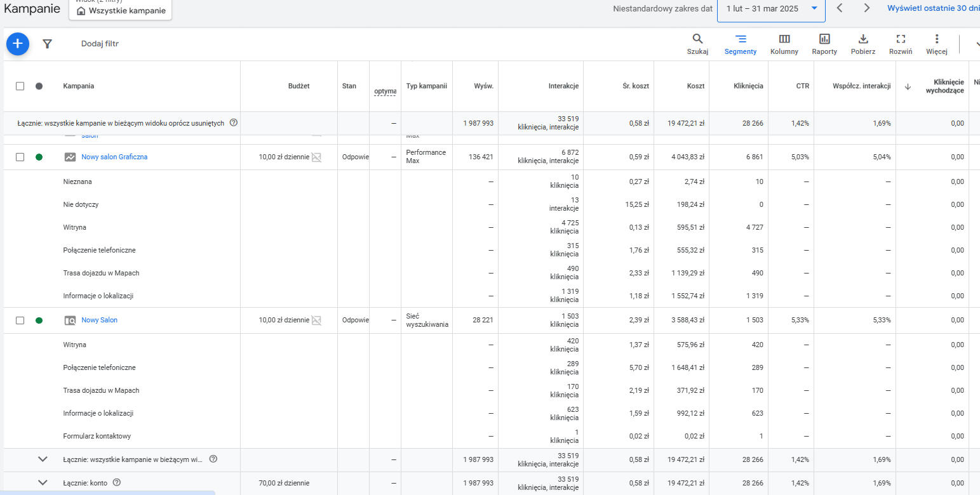The width and height of the screenshot is (980, 495).
Task: Click help icon beside Łącznie: konto
Action: (116, 482)
